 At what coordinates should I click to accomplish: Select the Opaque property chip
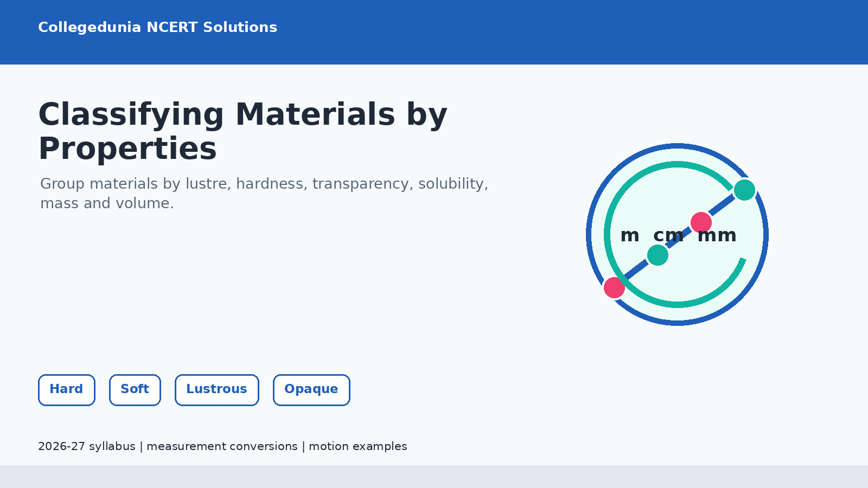pyautogui.click(x=311, y=390)
